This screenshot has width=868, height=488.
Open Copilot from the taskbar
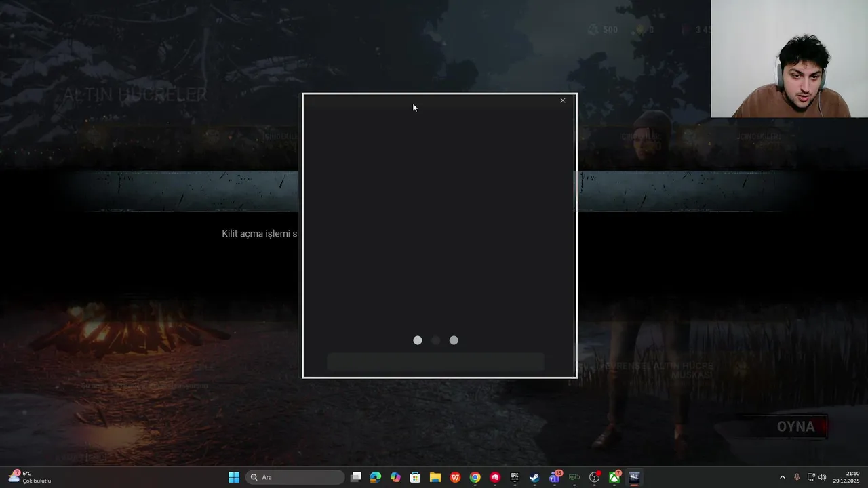[395, 477]
